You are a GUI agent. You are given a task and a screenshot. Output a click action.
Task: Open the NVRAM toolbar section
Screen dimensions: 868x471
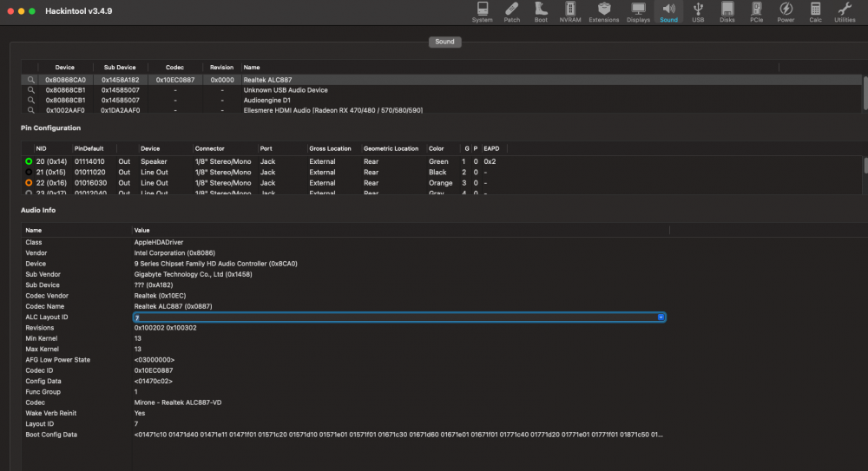tap(570, 12)
